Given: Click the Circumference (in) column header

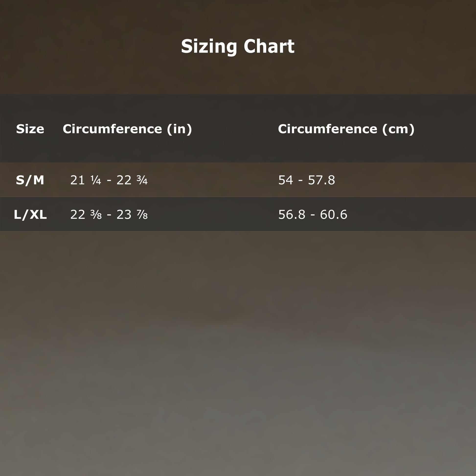Looking at the screenshot, I should (x=127, y=129).
